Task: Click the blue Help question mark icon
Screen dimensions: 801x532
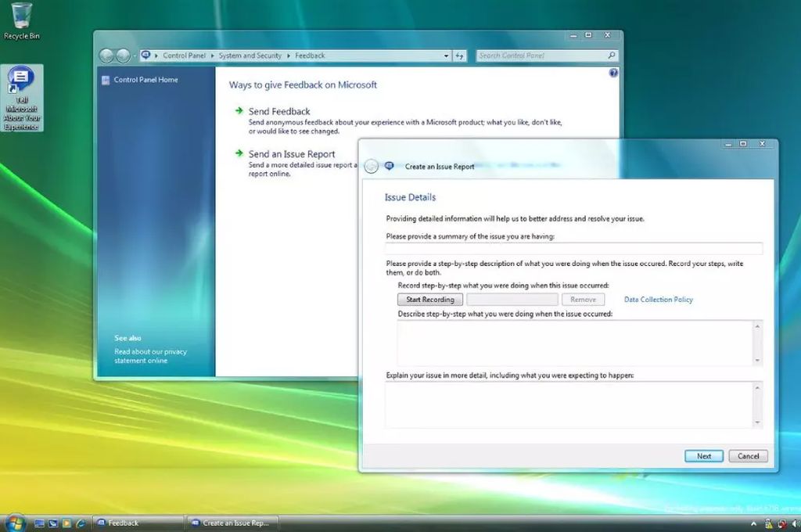Action: [x=613, y=73]
